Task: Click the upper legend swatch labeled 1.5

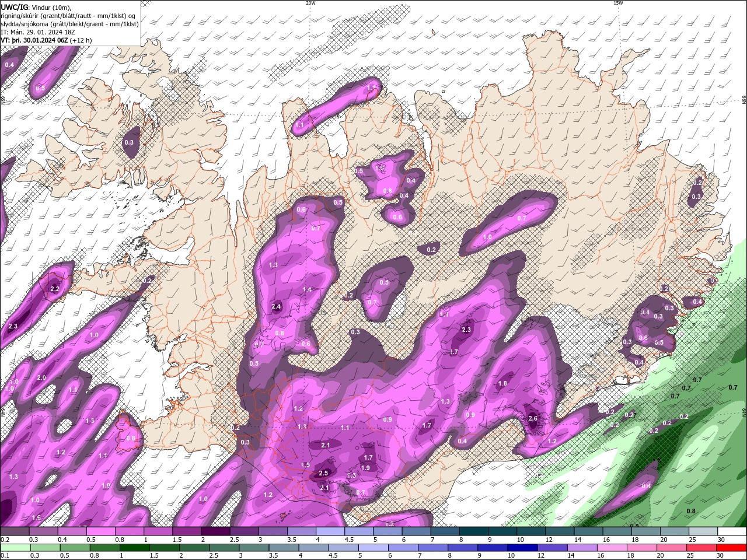Action: 187,531
